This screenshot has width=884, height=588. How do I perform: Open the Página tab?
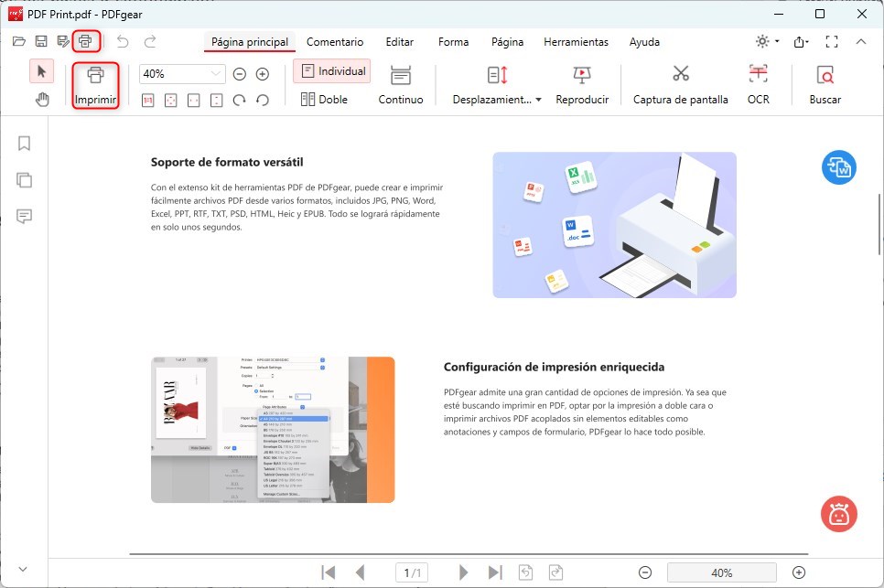tap(507, 42)
